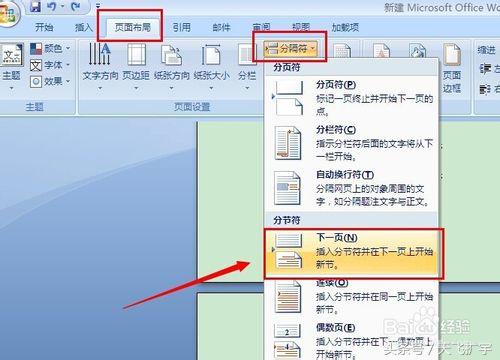Switch to the 开始 tab
The height and width of the screenshot is (360, 500).
pos(44,27)
